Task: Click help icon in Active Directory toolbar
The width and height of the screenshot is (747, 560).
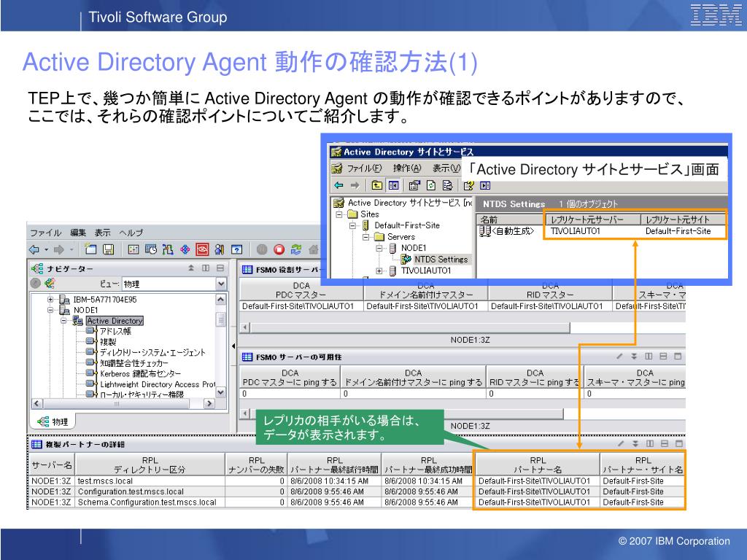Action: coord(468,185)
